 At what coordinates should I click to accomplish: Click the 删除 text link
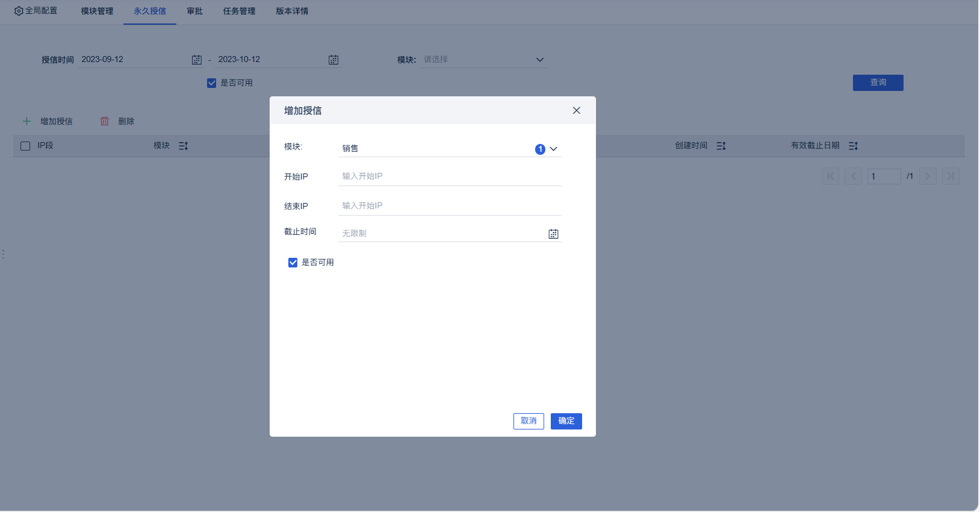click(126, 121)
